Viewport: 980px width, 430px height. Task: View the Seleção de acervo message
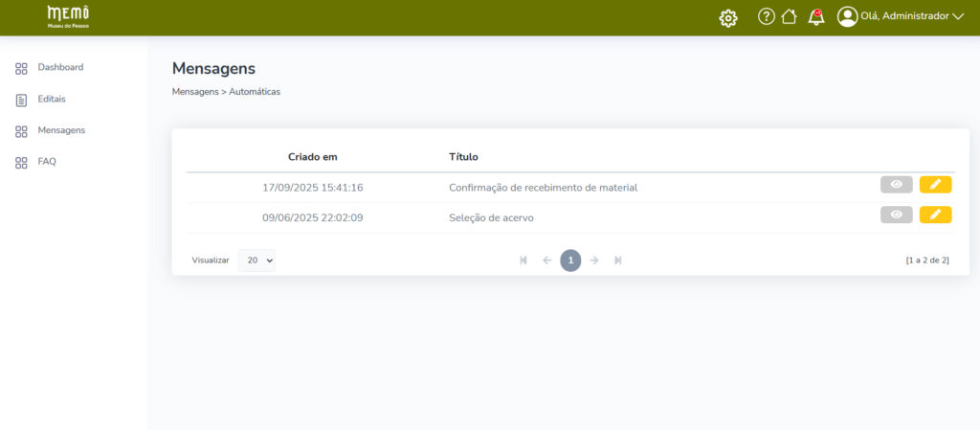coord(896,215)
